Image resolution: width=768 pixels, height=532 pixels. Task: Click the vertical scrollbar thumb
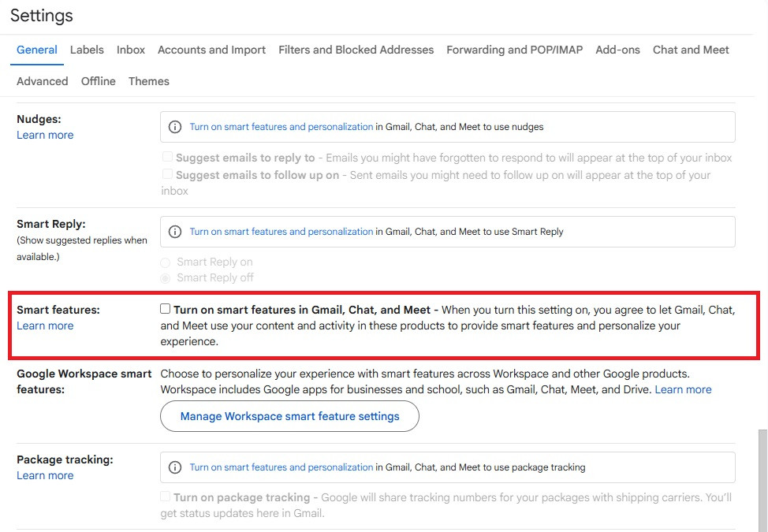pos(762,481)
